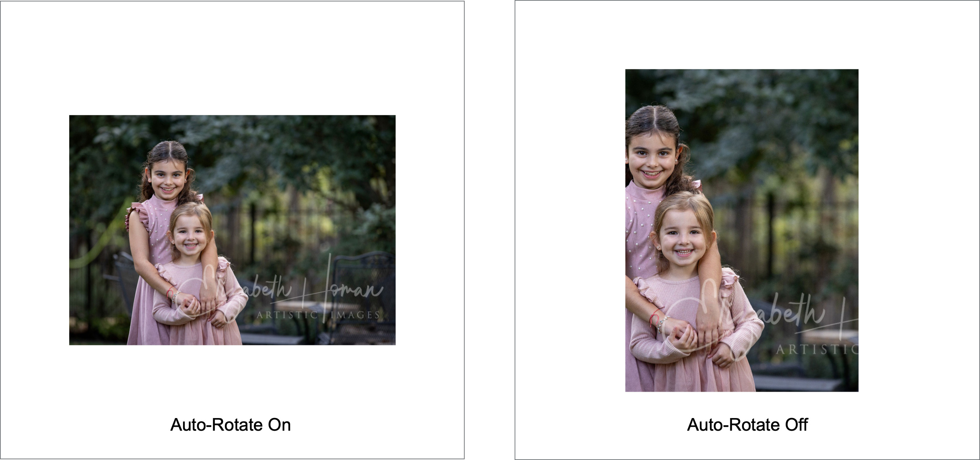Click the "Auto-Rotate Off" caption
The width and height of the screenshot is (980, 460).
pos(747,425)
